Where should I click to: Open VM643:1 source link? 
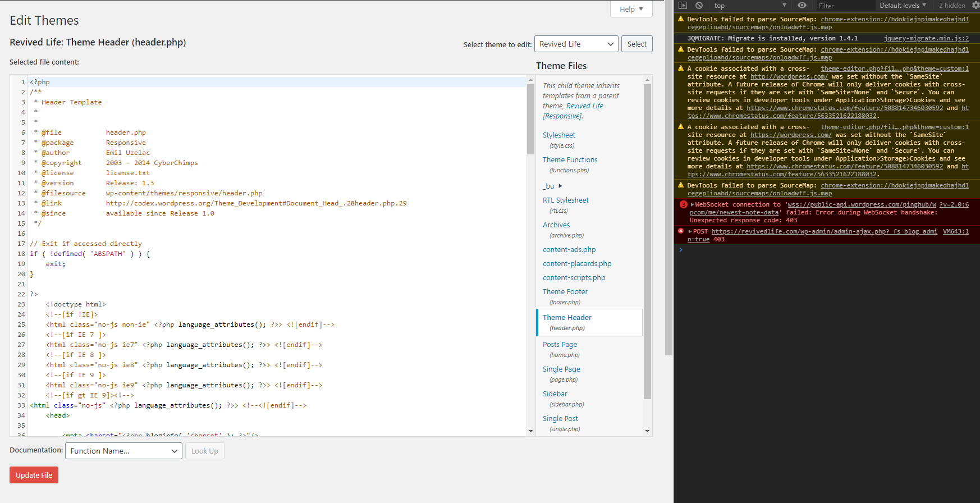coord(956,232)
